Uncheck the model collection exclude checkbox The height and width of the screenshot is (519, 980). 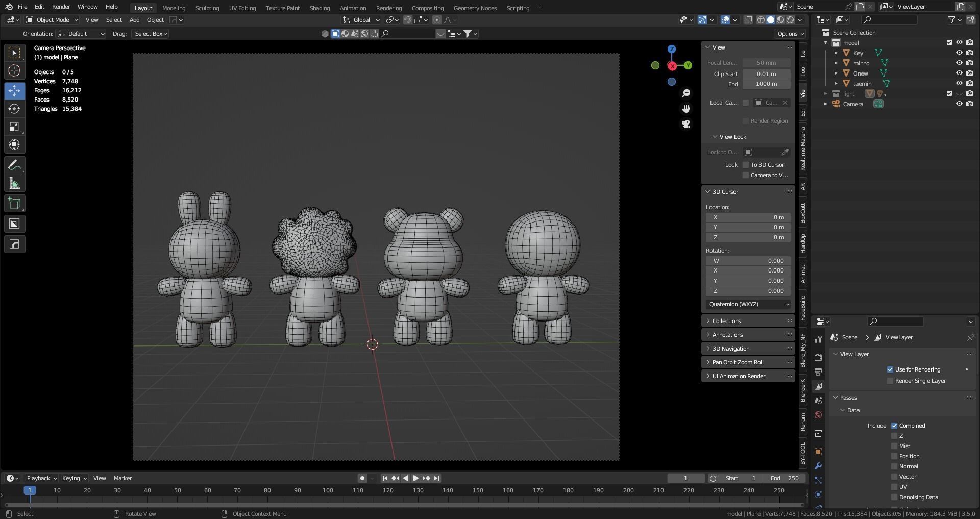point(949,43)
